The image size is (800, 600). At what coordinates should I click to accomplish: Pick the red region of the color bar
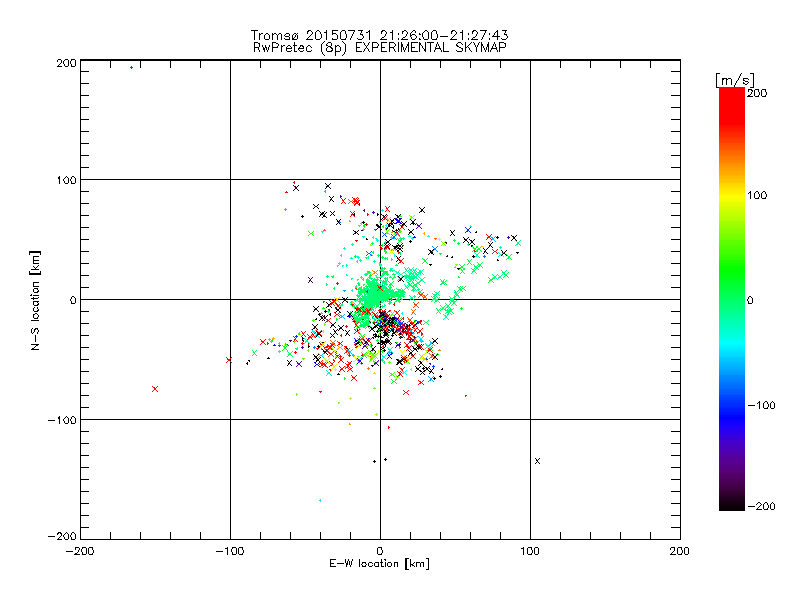click(x=732, y=107)
